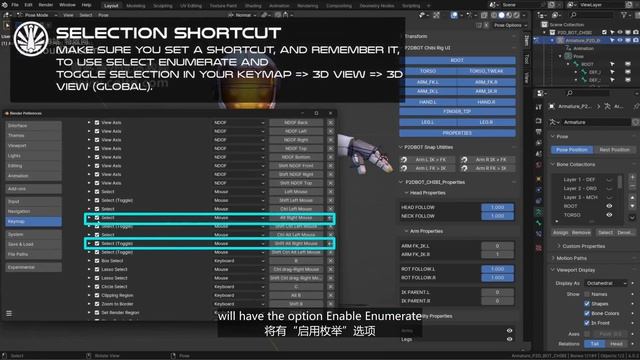This screenshot has width=640, height=360.
Task: Switch viewport to wireframe shading
Action: click(494, 15)
